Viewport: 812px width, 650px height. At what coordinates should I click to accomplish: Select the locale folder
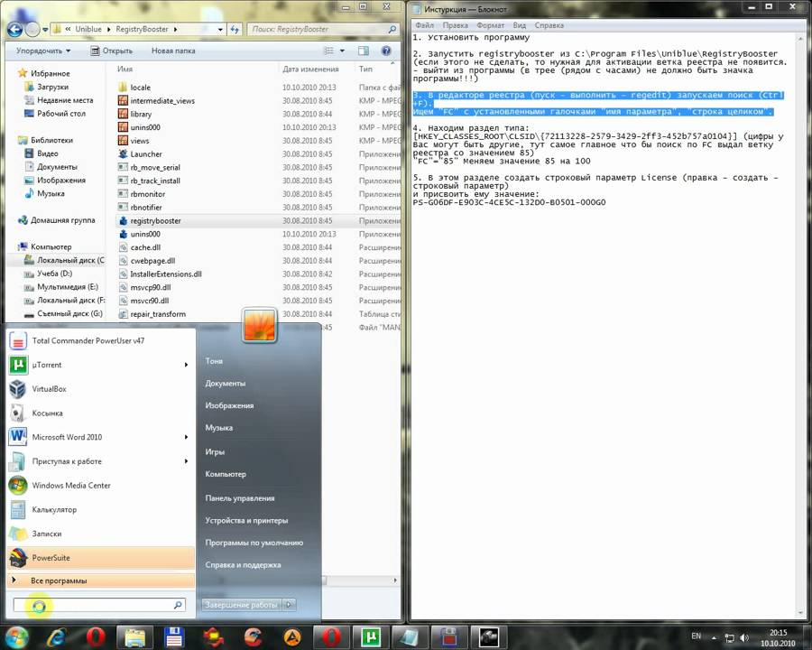tap(141, 88)
